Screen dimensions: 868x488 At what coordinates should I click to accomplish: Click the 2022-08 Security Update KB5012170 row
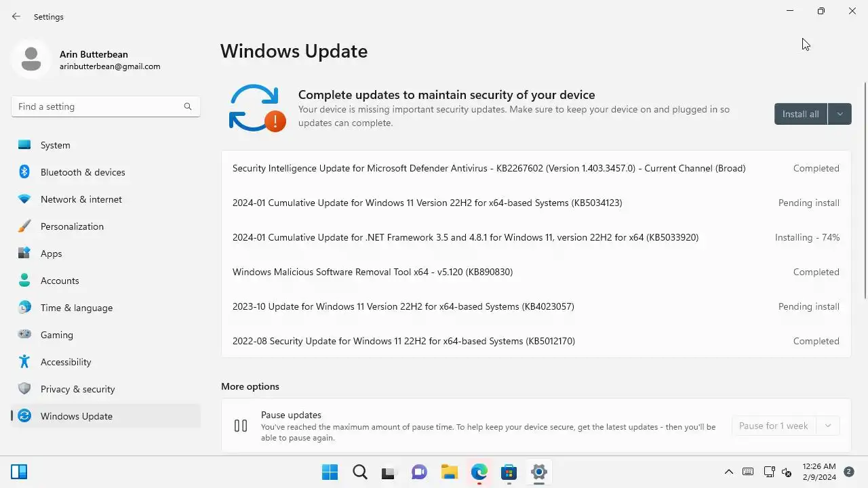tap(536, 341)
